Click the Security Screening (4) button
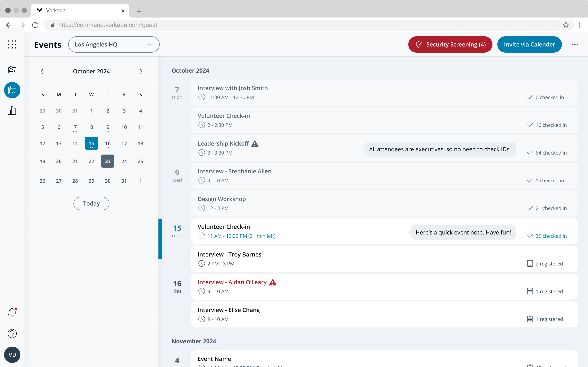588x367 pixels. (450, 44)
